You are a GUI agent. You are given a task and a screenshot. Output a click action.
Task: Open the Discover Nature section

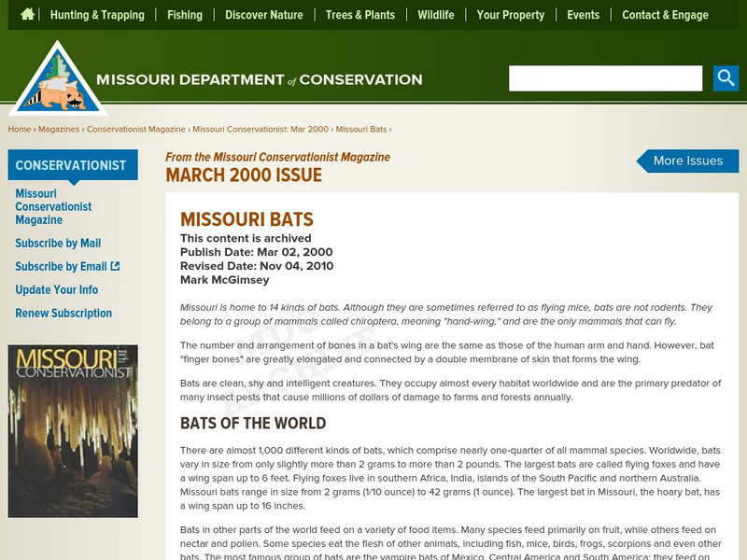[265, 15]
